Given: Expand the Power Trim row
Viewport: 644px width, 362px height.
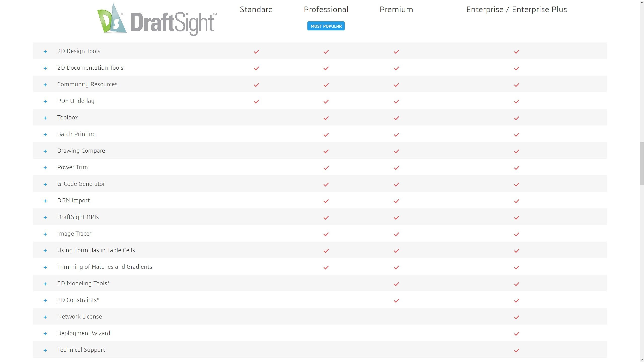Looking at the screenshot, I should (45, 168).
